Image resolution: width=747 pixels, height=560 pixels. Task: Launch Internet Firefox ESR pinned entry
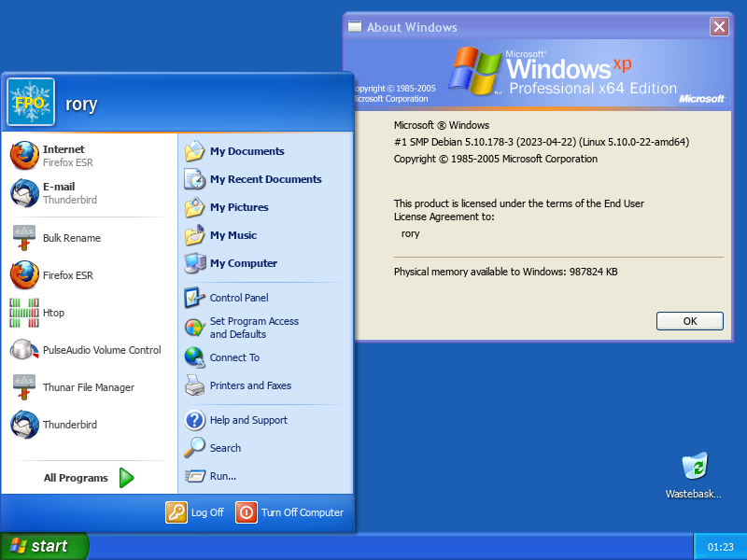90,156
